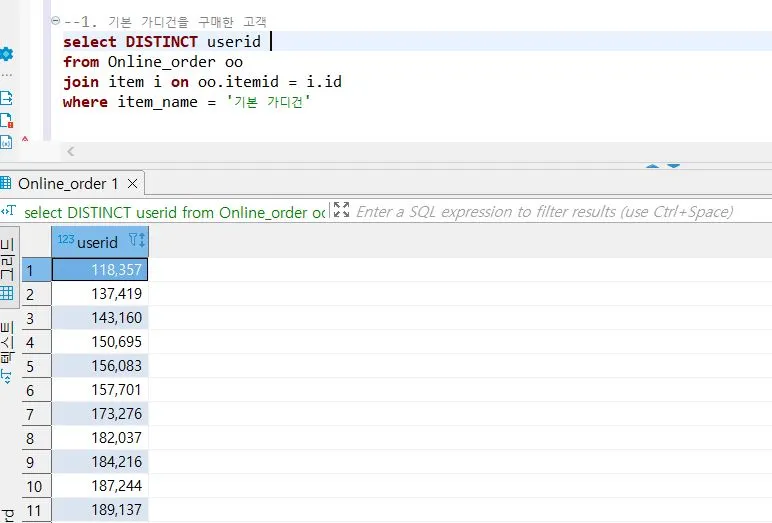Toggle sort arrows in userid header

142,240
